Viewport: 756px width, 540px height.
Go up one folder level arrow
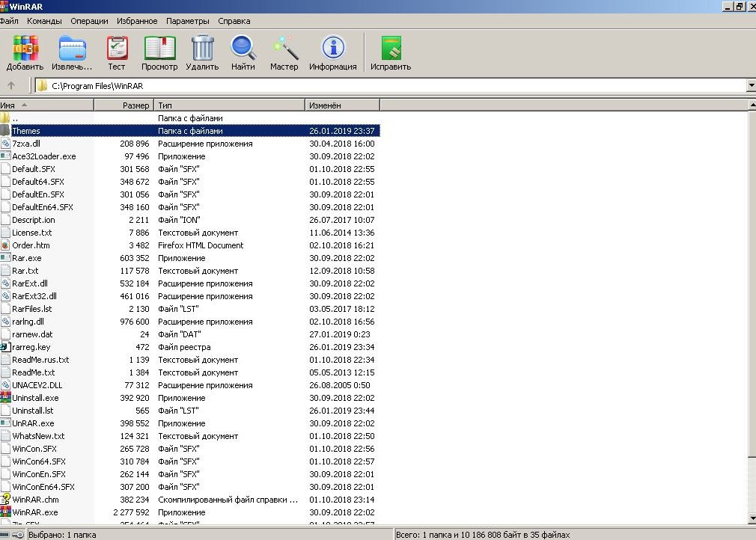[11, 86]
